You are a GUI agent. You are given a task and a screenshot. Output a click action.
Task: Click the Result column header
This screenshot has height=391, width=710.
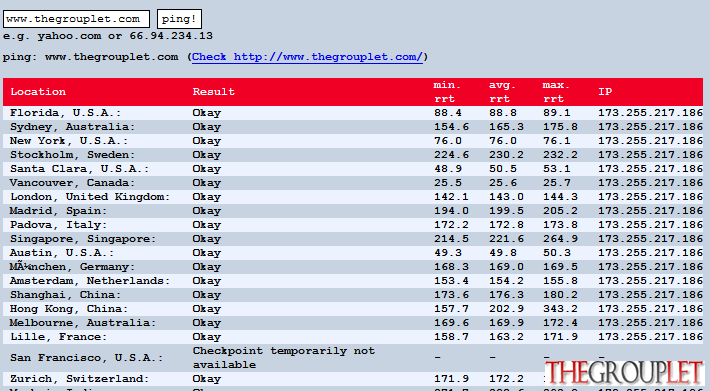click(214, 92)
